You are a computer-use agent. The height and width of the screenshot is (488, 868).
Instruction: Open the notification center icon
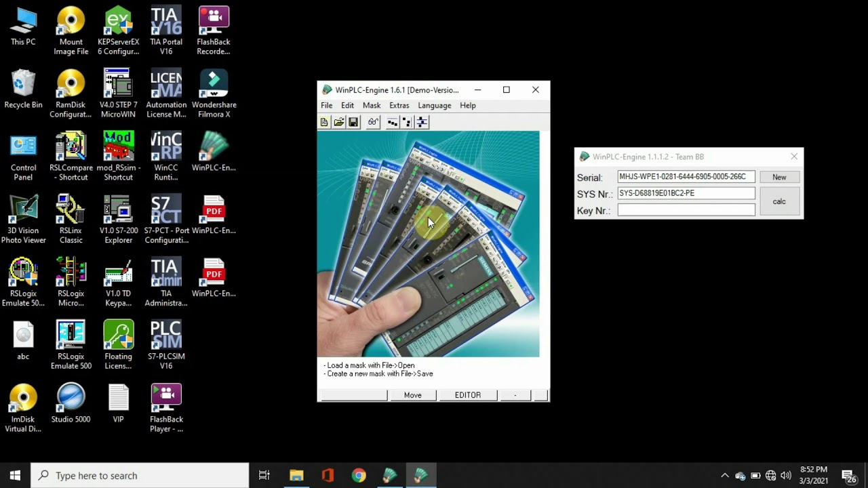click(x=849, y=475)
